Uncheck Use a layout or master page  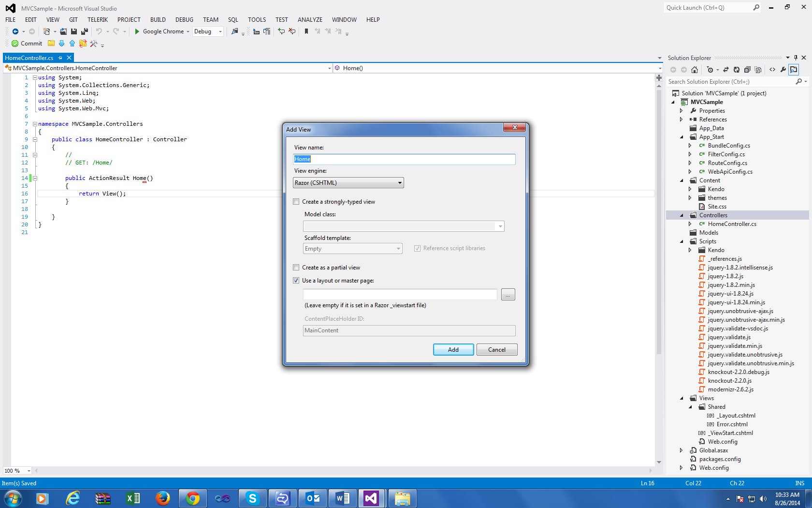pos(296,281)
